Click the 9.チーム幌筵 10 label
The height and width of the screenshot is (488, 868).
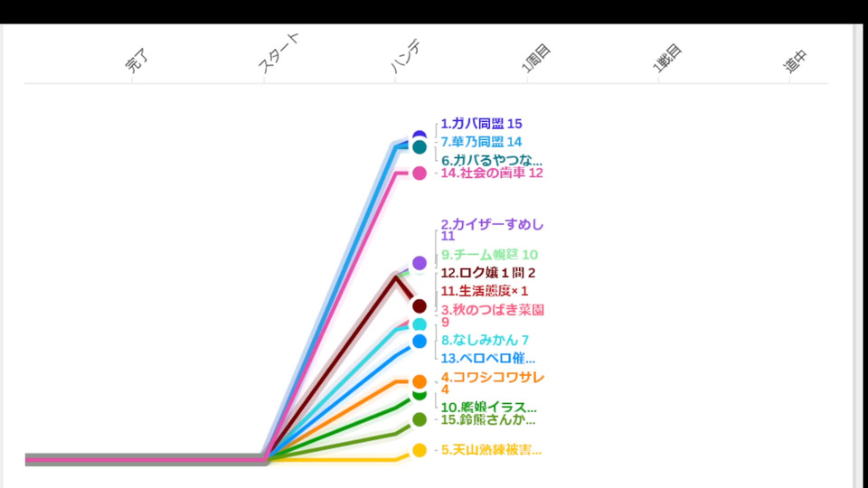coord(489,255)
